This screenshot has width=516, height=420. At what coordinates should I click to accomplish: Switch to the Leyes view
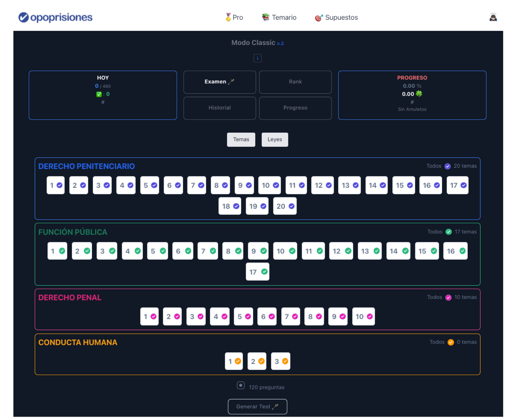[275, 139]
